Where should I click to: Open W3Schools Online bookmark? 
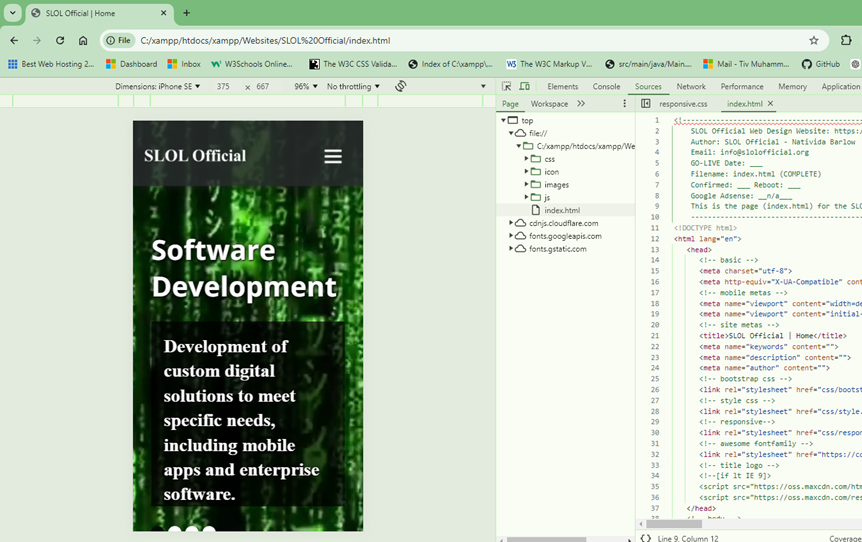(x=252, y=64)
